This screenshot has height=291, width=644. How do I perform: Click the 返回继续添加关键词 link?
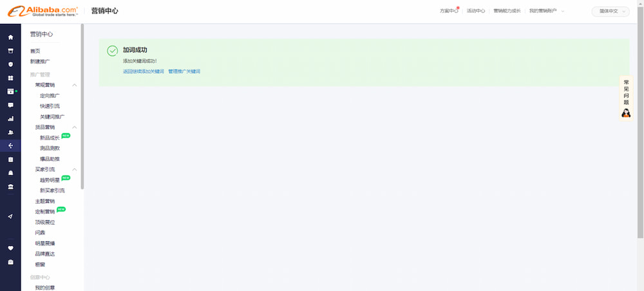click(x=143, y=71)
